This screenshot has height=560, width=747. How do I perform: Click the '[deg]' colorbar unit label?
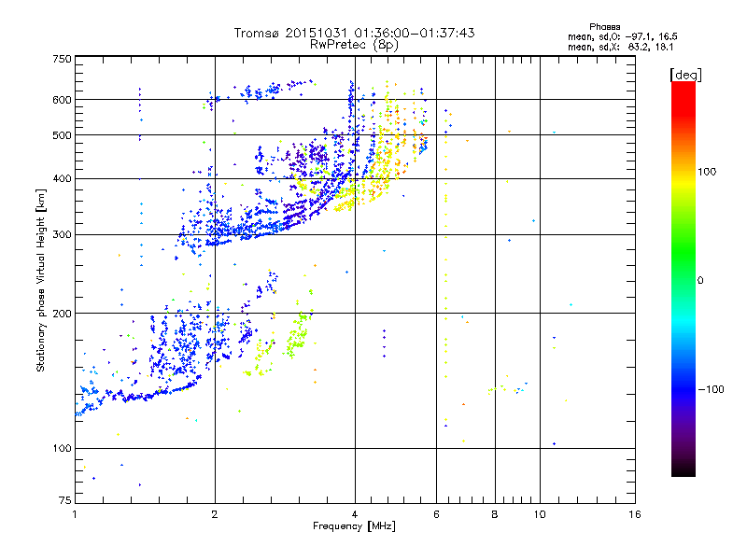point(685,75)
